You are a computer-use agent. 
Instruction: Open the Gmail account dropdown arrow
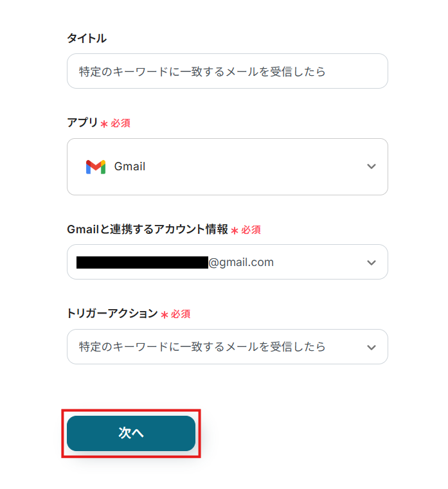[371, 263]
